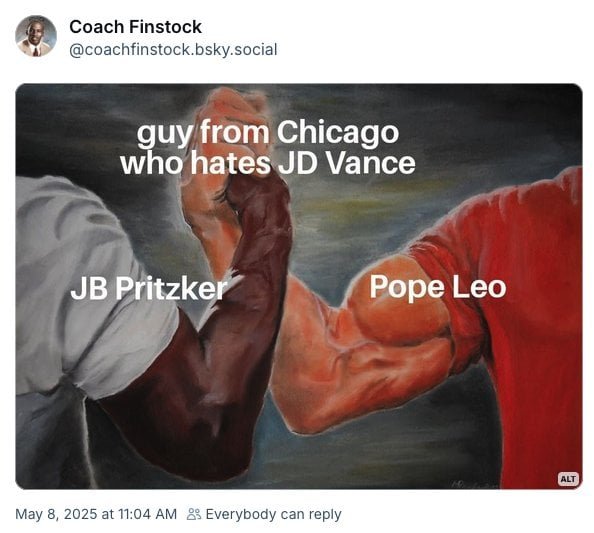Click the word Chicago in the caption
This screenshot has width=594, height=533.
(338, 134)
